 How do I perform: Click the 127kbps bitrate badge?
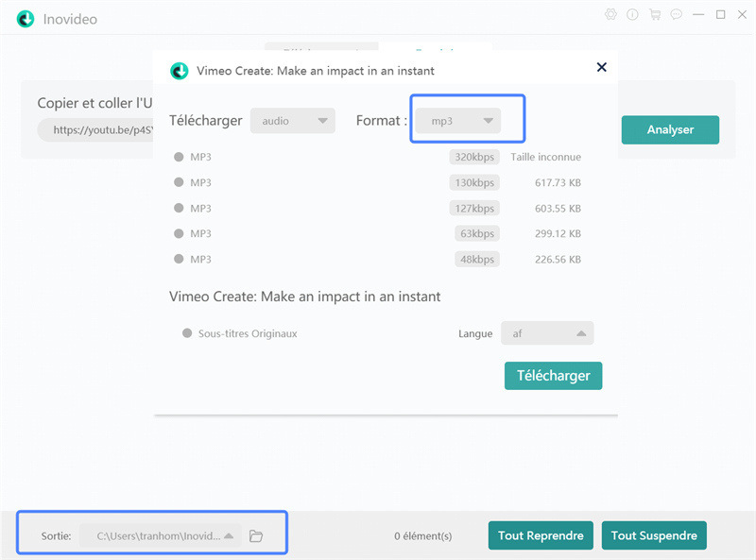click(474, 208)
